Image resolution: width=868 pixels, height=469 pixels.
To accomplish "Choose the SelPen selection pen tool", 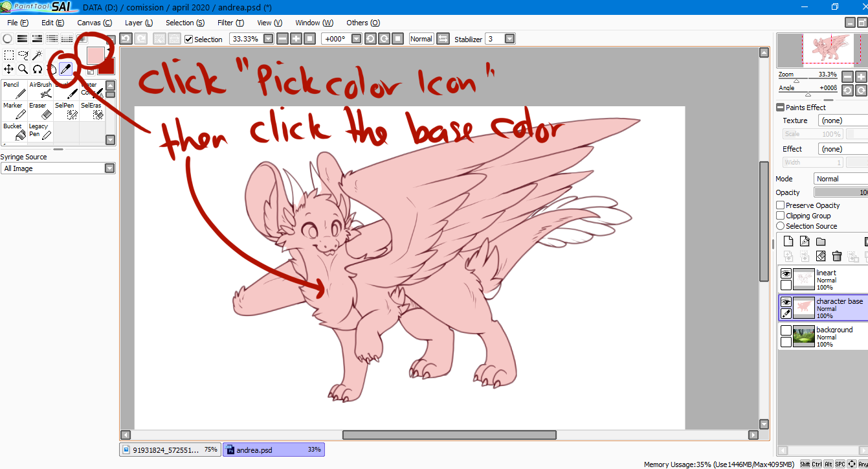I will coord(66,111).
